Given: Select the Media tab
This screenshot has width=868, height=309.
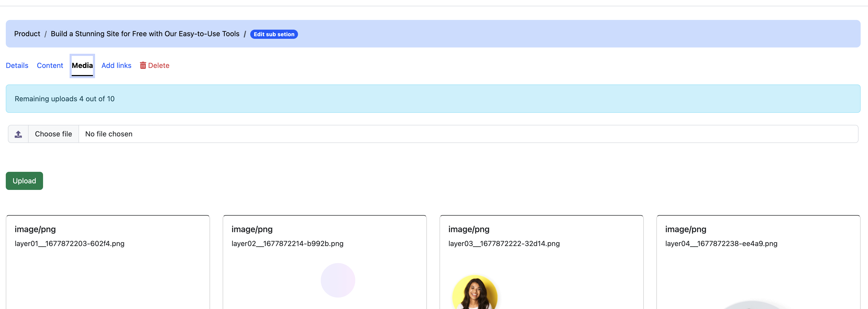Looking at the screenshot, I should [x=82, y=66].
